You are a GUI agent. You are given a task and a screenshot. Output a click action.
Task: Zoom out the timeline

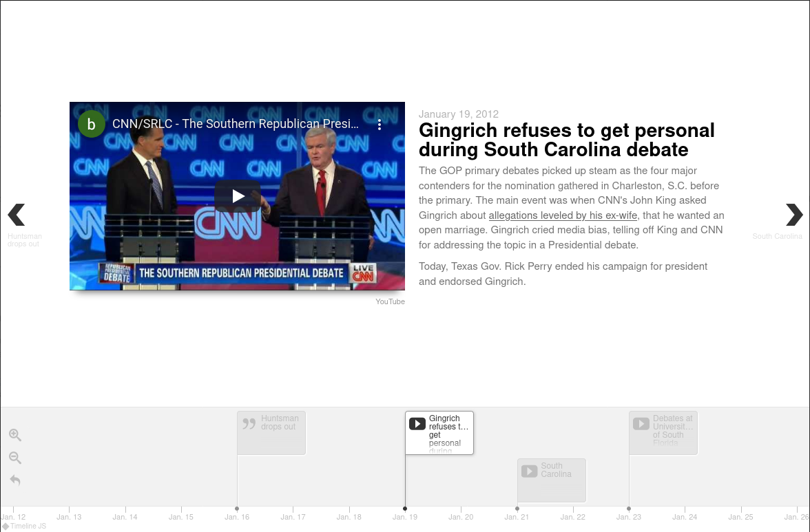click(x=15, y=458)
